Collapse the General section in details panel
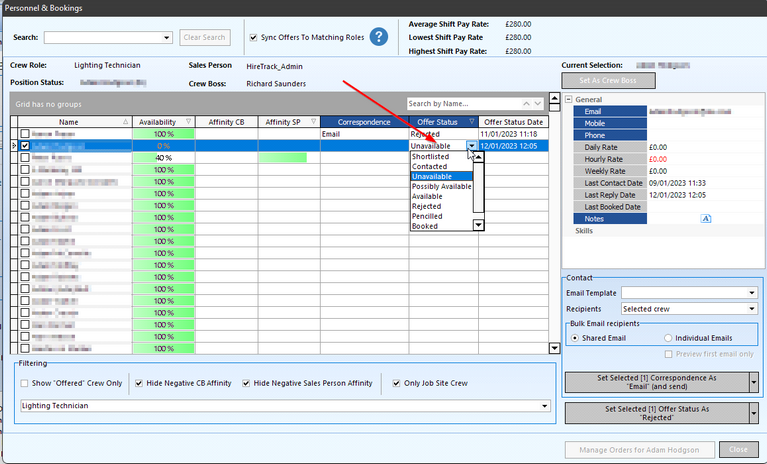Viewport: 767px width, 464px height. [569, 100]
